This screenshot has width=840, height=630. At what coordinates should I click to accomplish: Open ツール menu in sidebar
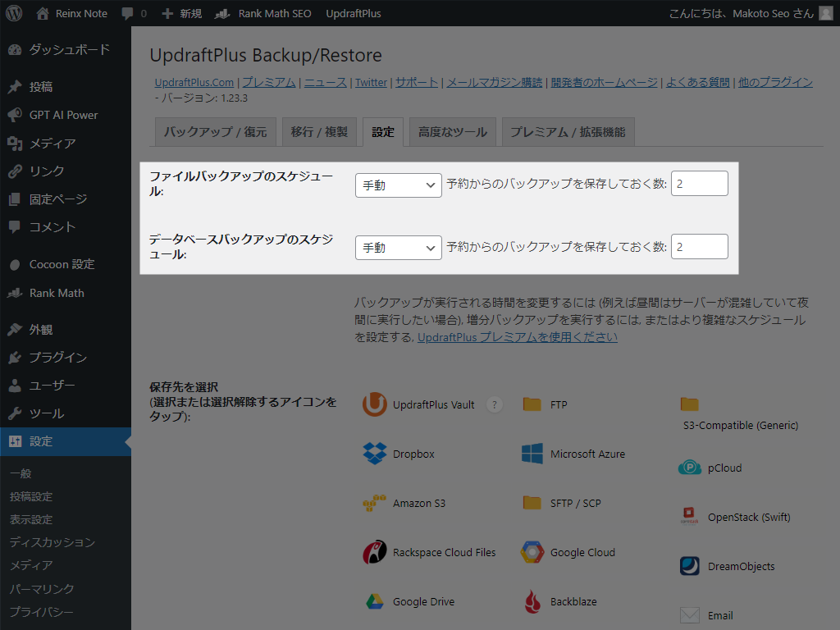pyautogui.click(x=66, y=413)
